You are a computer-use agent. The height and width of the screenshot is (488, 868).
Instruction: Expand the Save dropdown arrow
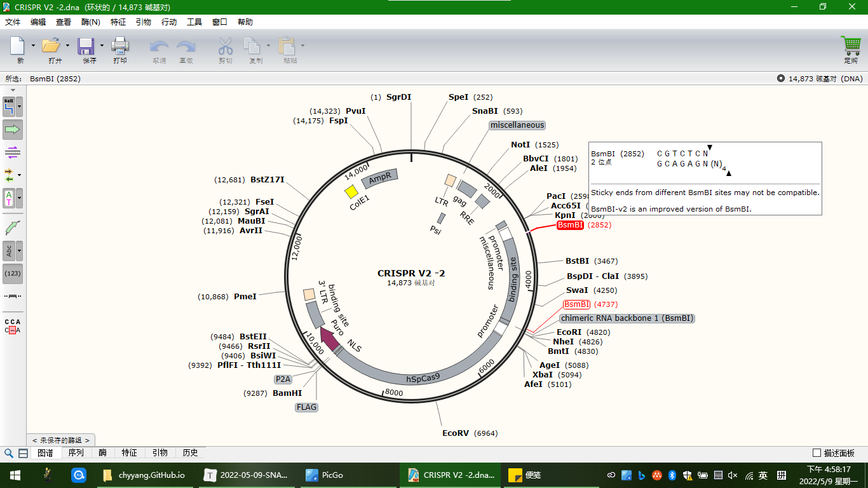102,45
